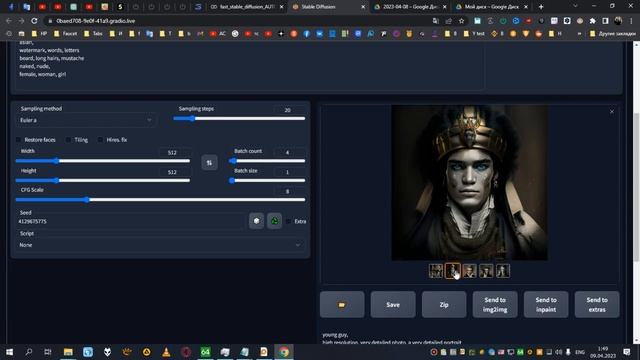Open Windows taskbar search
640x360 pixels.
coord(29,352)
